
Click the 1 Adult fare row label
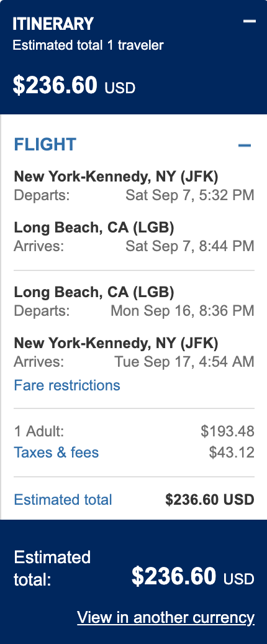39,431
